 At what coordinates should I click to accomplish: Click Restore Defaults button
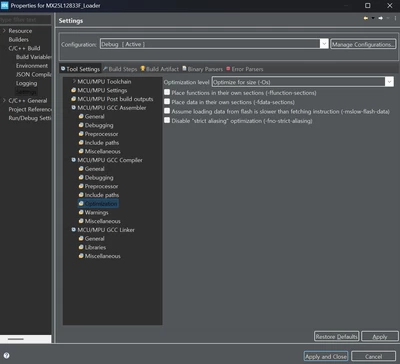(x=337, y=336)
